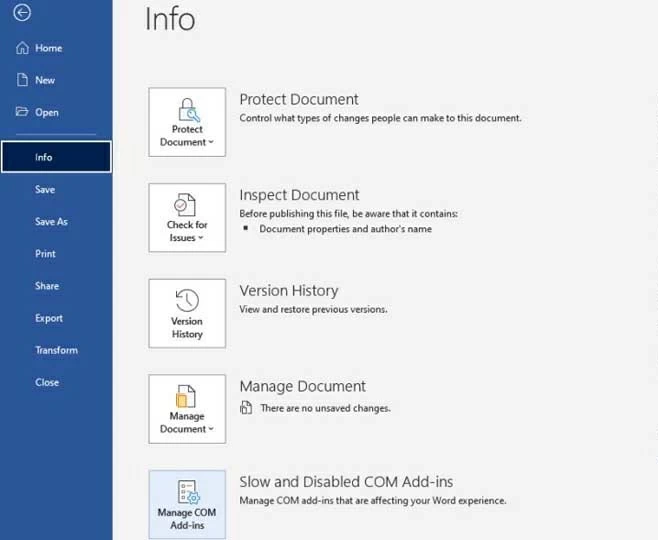
Task: Select the Info menu item
Action: click(44, 157)
